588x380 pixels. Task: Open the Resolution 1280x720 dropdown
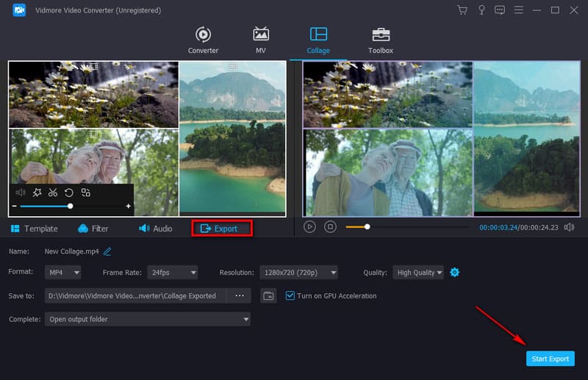click(x=298, y=273)
